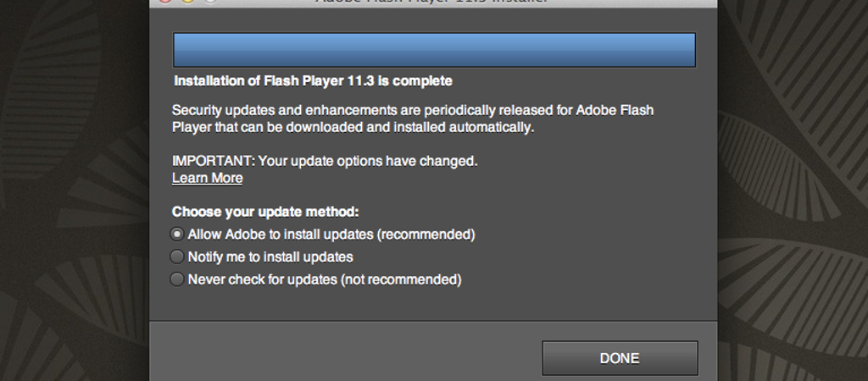
Task: Open the Learn More link
Action: 207,178
